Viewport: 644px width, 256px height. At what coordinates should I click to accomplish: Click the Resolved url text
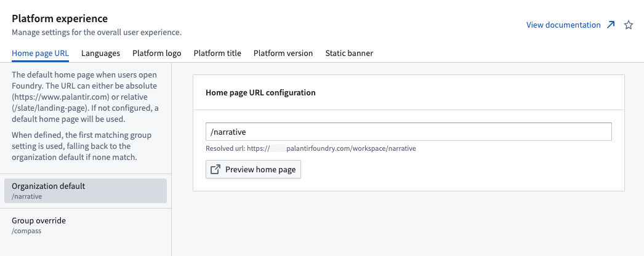pos(311,148)
